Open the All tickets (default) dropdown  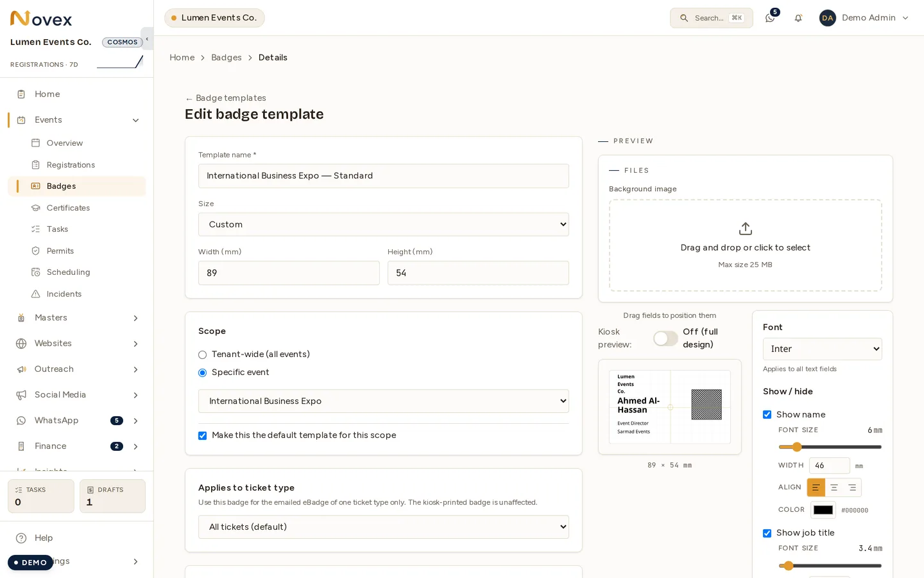pos(383,527)
